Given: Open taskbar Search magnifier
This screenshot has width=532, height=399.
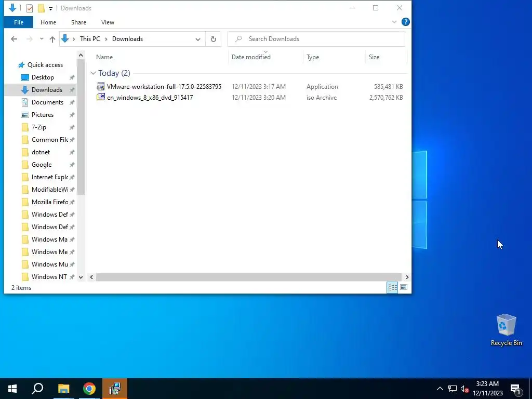Looking at the screenshot, I should pos(37,389).
